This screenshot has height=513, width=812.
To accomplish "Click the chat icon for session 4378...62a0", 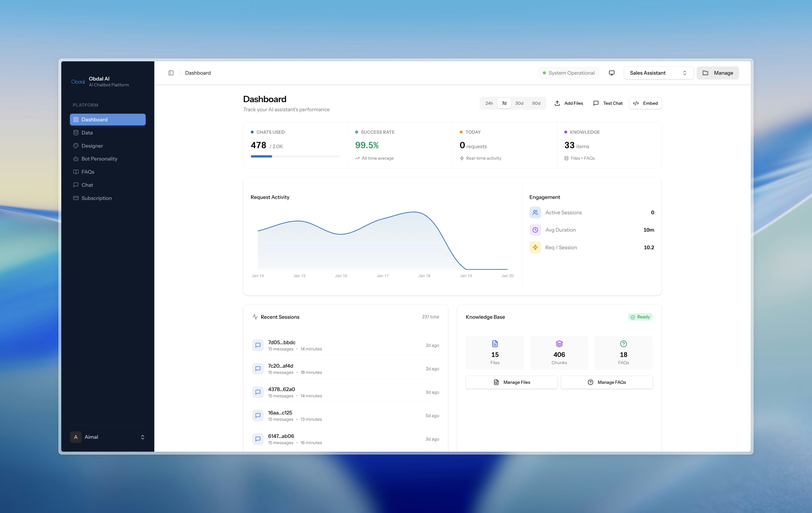I will pyautogui.click(x=258, y=392).
